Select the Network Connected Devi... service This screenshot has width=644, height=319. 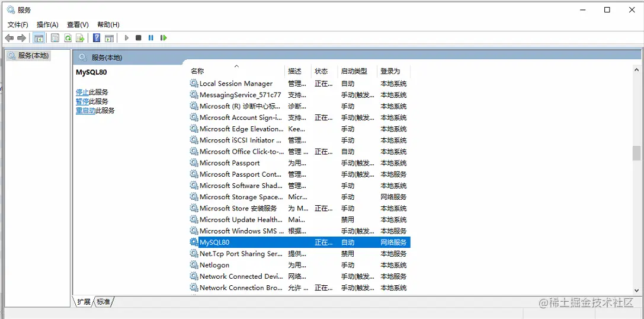[241, 276]
